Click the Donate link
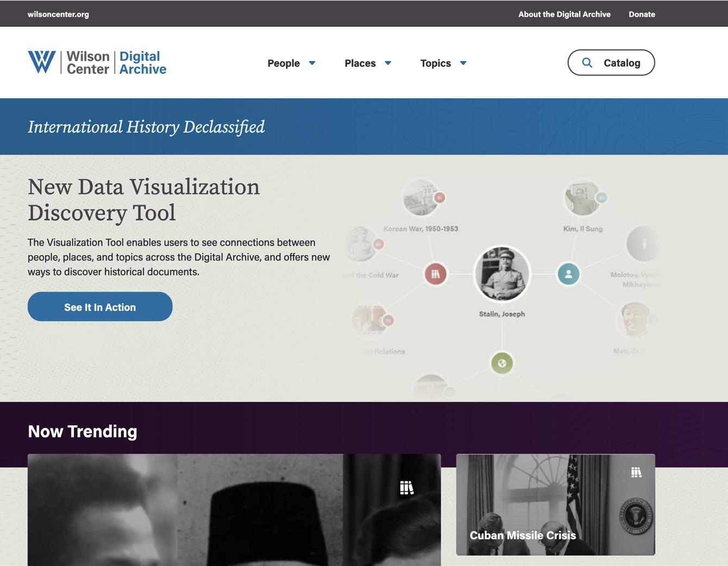 (x=642, y=14)
